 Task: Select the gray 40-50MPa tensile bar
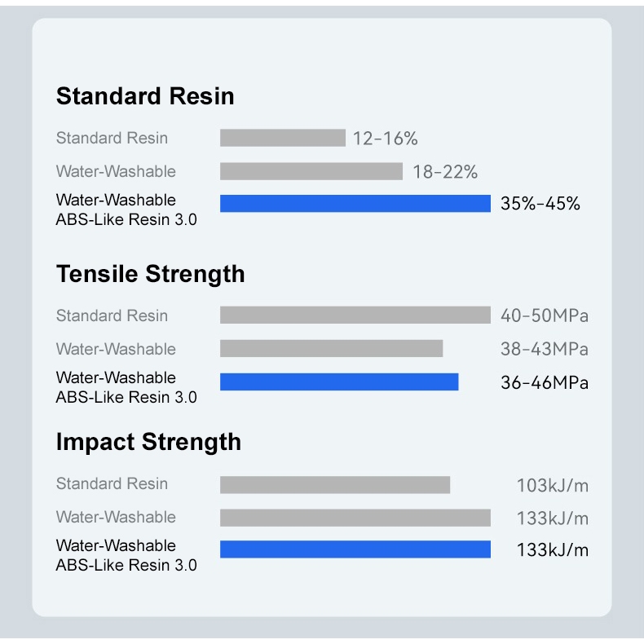click(355, 315)
